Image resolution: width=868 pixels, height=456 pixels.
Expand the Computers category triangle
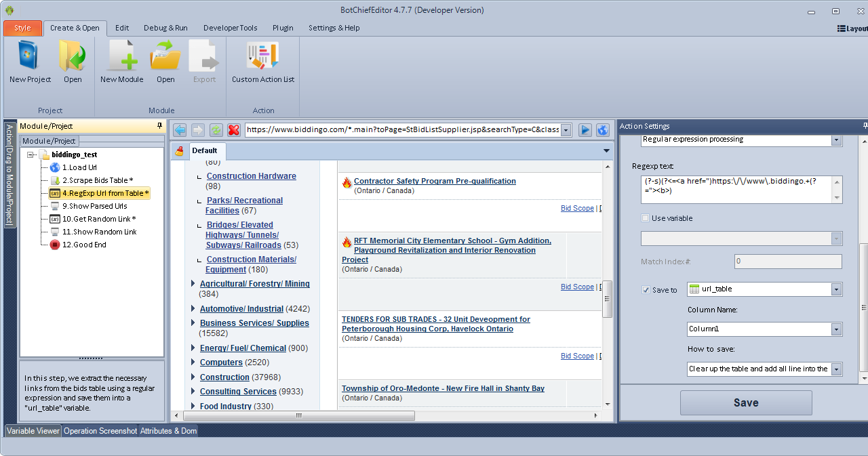coord(193,362)
